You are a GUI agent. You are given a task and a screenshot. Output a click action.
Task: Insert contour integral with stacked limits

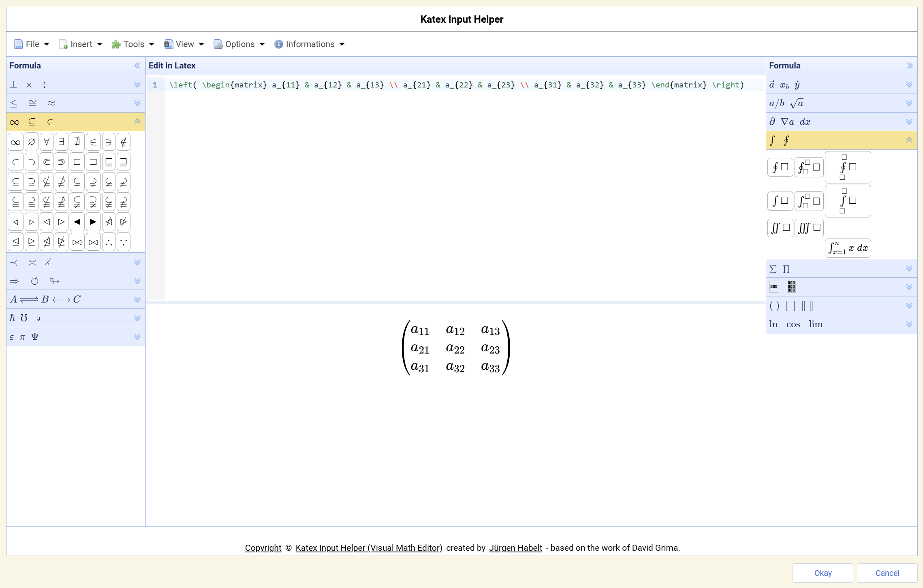click(848, 167)
